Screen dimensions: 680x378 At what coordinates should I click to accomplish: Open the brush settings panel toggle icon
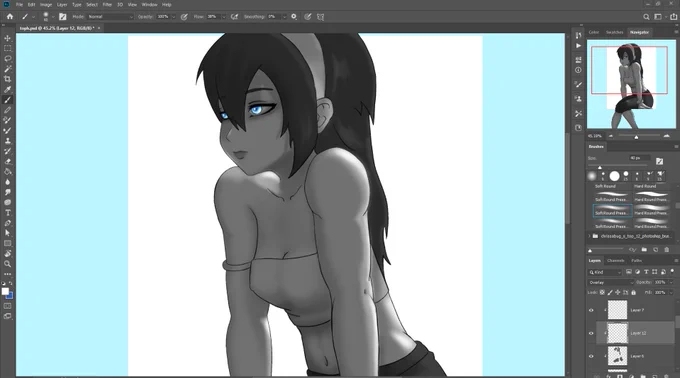pyautogui.click(x=62, y=16)
